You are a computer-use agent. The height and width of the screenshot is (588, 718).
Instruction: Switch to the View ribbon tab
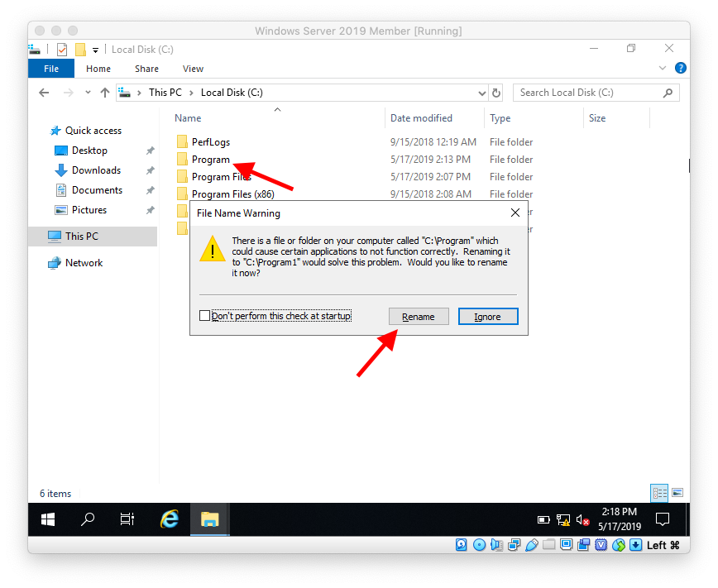pyautogui.click(x=193, y=69)
